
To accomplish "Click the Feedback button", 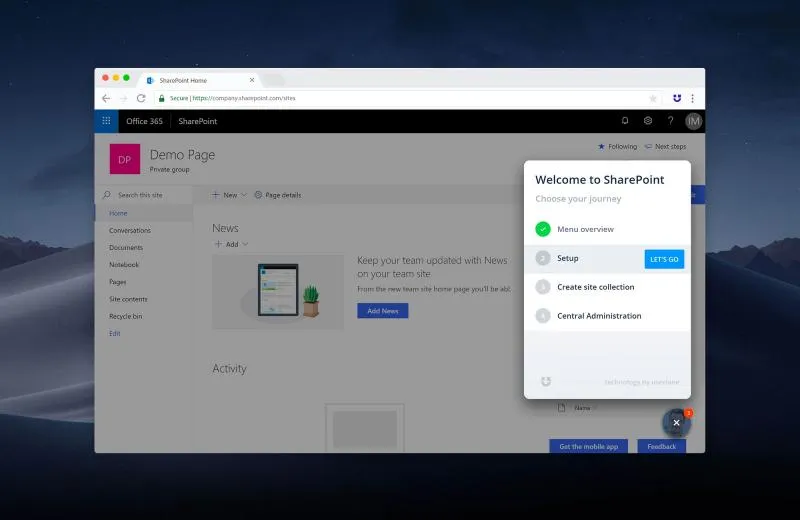I will pos(662,447).
